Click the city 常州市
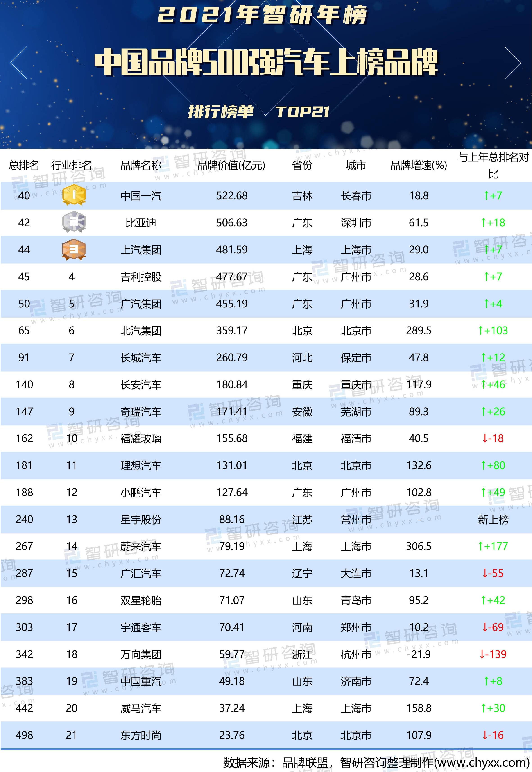532x772 pixels. (356, 519)
